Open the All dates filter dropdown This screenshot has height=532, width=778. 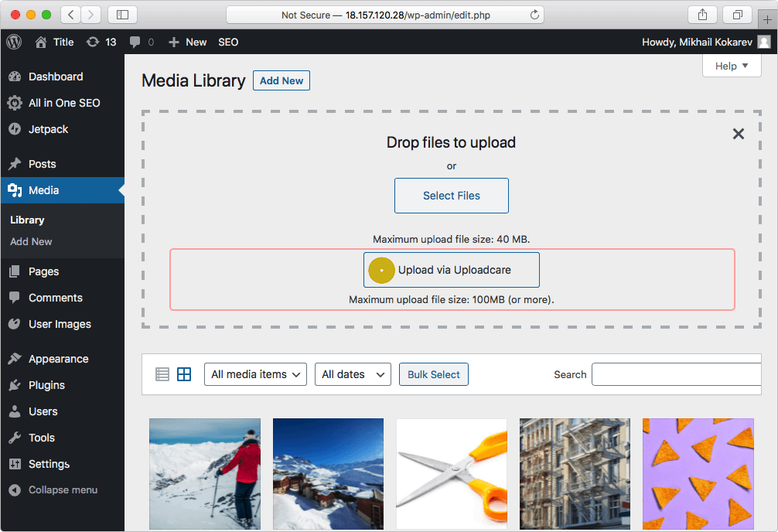(353, 373)
